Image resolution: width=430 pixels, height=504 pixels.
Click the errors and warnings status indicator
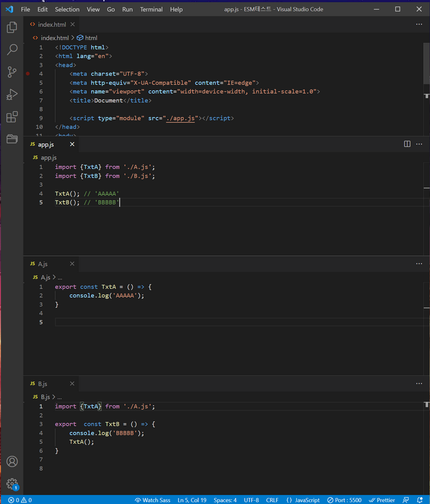point(20,500)
